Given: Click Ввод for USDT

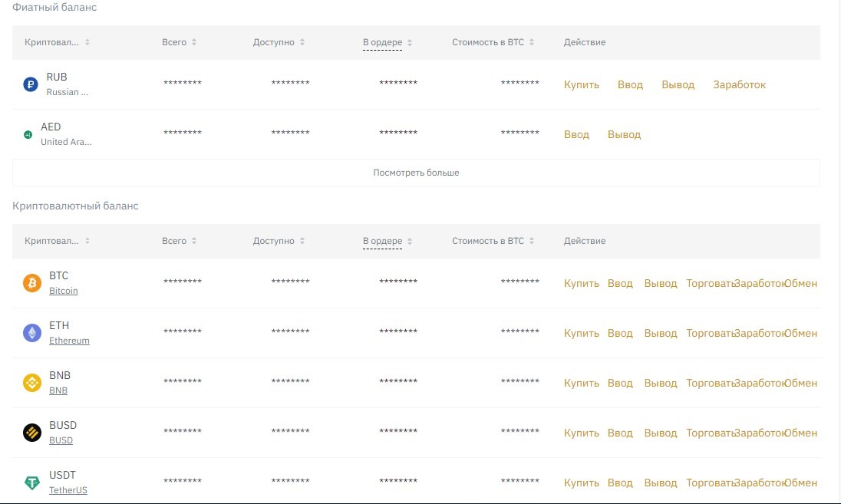Looking at the screenshot, I should (x=620, y=483).
